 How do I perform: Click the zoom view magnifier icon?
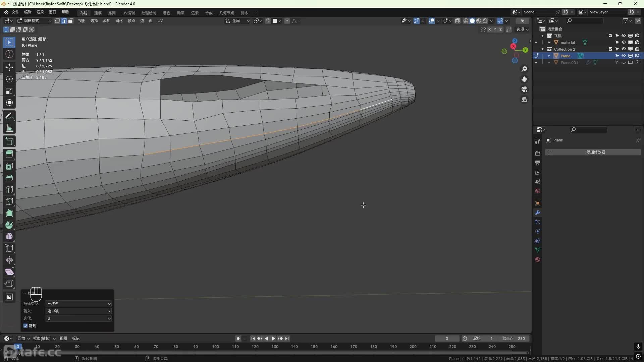pos(524,69)
